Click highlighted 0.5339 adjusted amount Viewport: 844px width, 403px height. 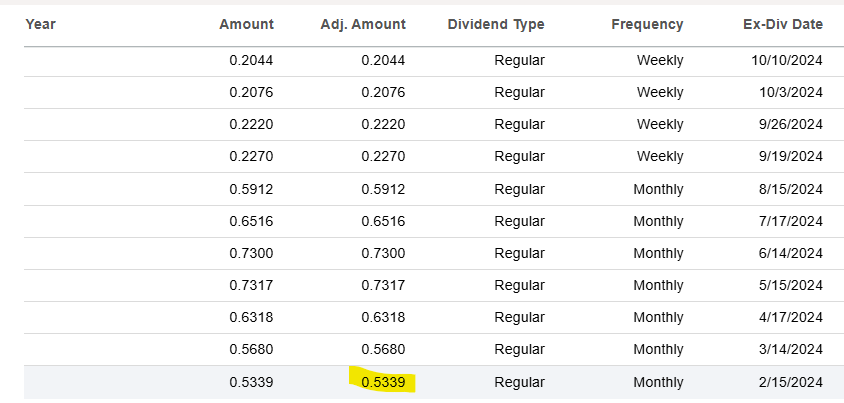click(x=383, y=383)
